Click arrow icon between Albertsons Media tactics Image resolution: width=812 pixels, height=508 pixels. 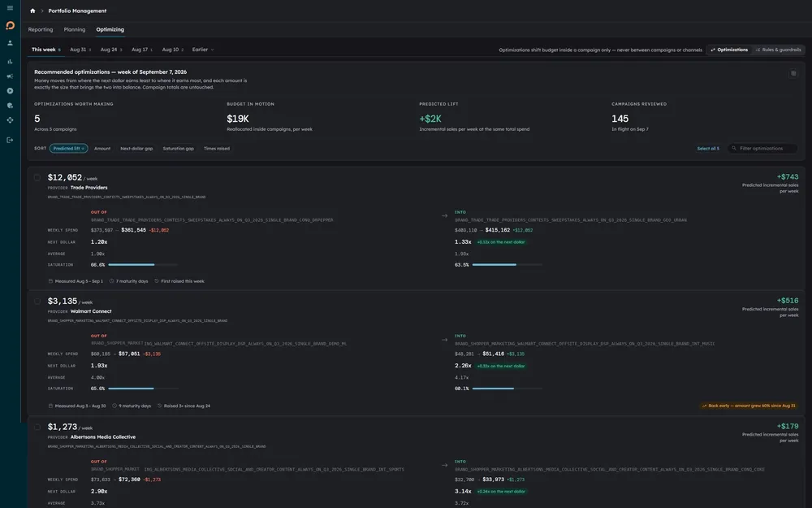444,465
